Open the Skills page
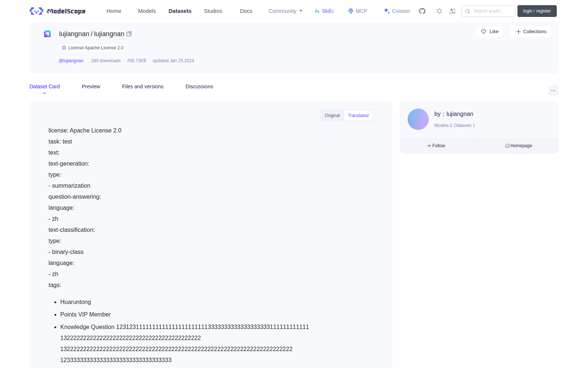The height and width of the screenshot is (368, 588). [x=324, y=11]
